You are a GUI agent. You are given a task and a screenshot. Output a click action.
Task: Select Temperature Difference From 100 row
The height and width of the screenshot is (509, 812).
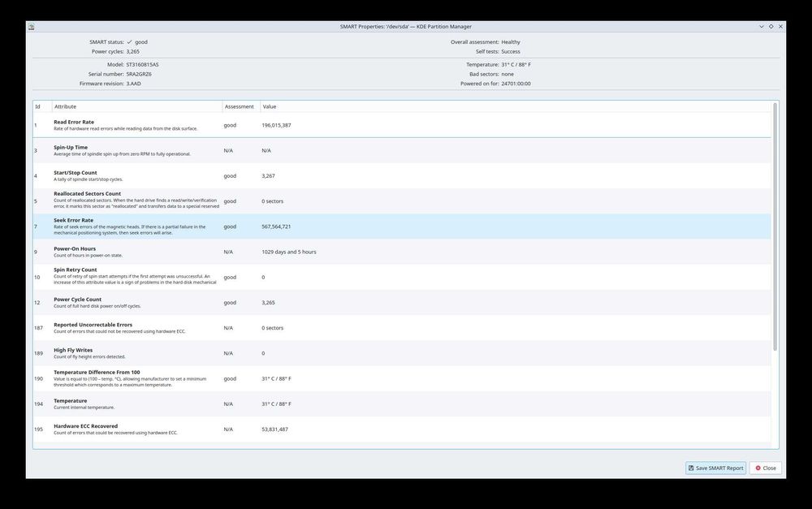pyautogui.click(x=402, y=378)
